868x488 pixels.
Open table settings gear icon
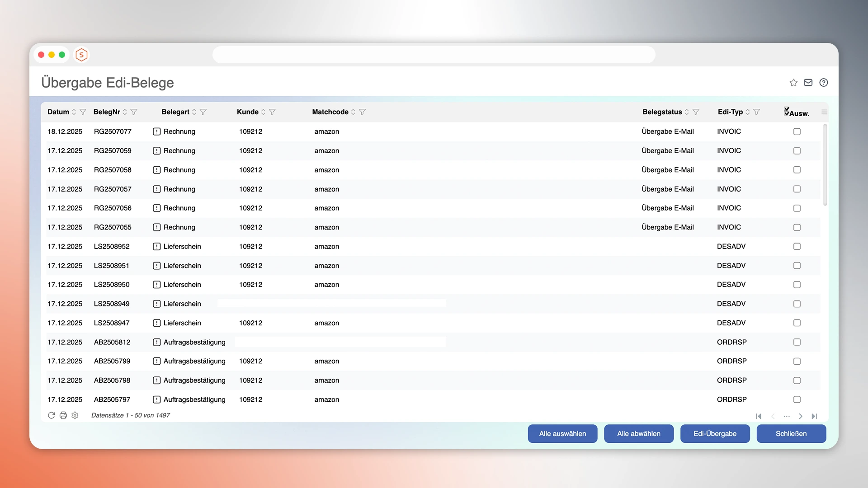coord(75,415)
